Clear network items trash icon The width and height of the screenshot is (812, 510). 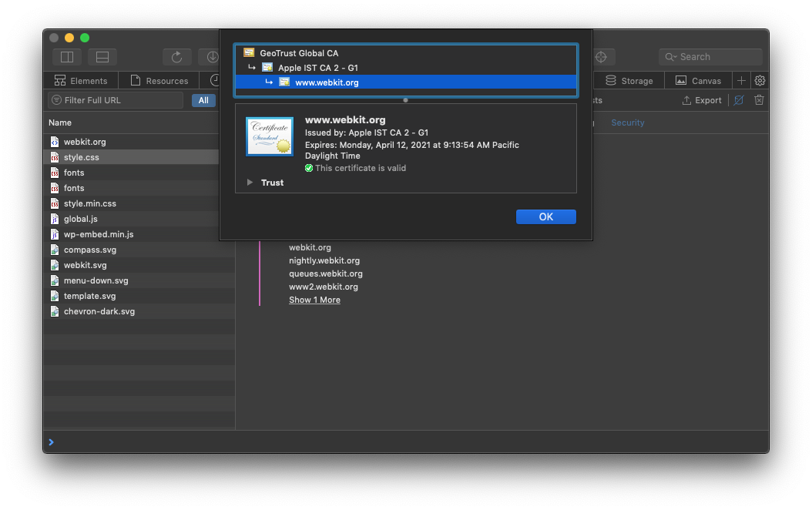(x=759, y=100)
